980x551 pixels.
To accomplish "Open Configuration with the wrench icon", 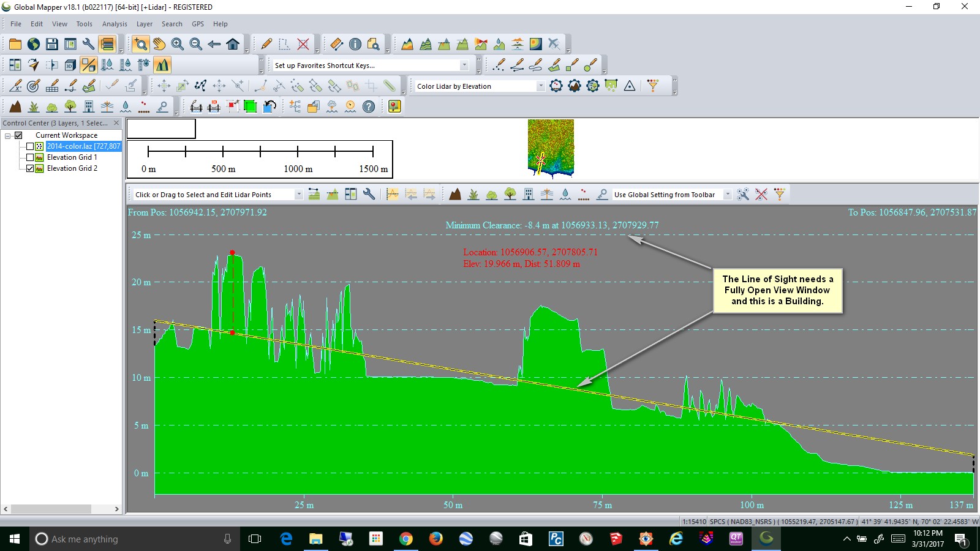I will 89,44.
